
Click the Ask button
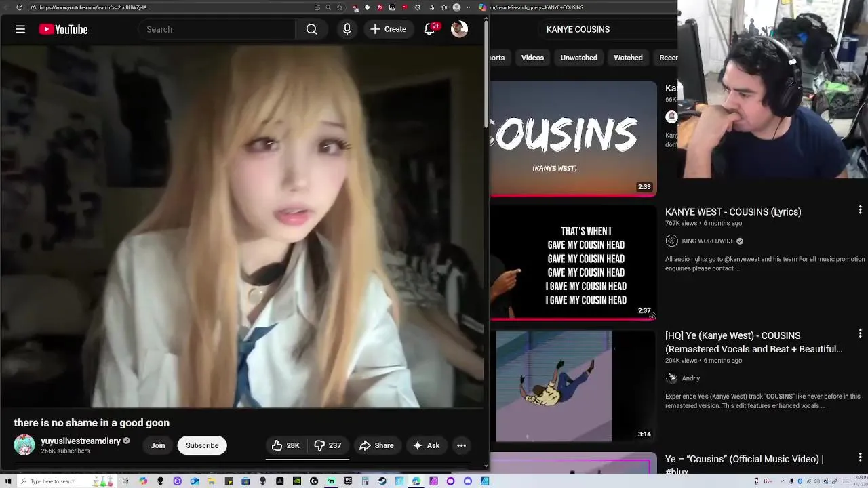(x=427, y=445)
